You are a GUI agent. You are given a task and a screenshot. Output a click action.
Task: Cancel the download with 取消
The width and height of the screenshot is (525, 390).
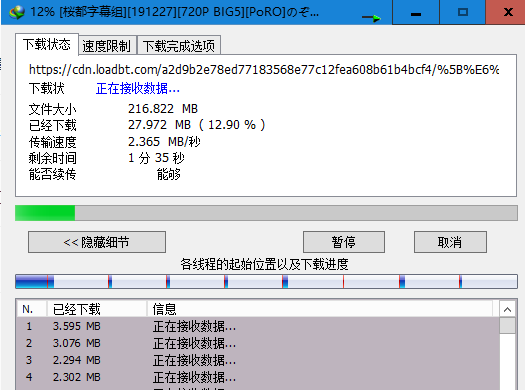[450, 242]
